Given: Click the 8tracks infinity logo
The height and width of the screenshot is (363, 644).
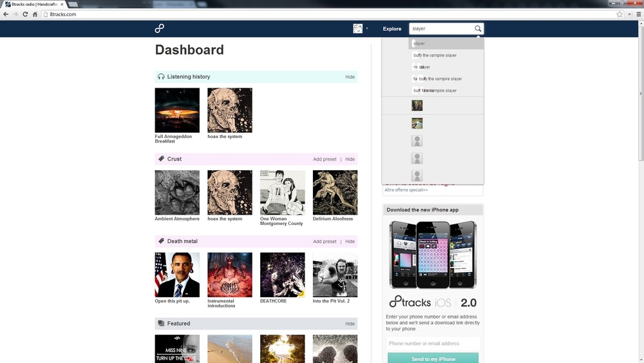Looking at the screenshot, I should coord(159,28).
